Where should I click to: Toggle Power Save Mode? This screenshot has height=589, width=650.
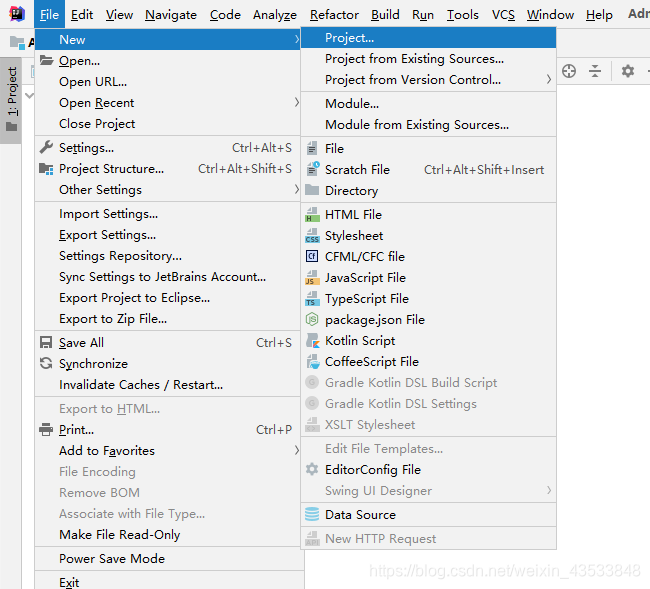point(167,559)
